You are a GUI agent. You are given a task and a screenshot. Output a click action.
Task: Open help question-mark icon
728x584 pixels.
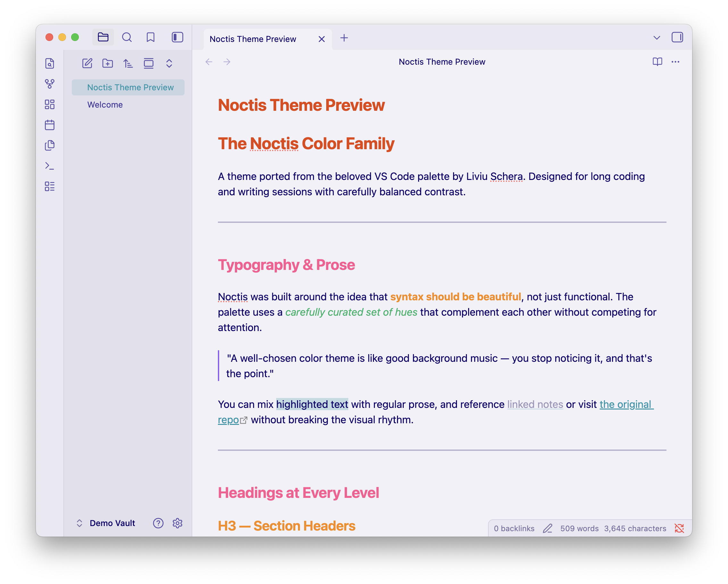click(158, 523)
